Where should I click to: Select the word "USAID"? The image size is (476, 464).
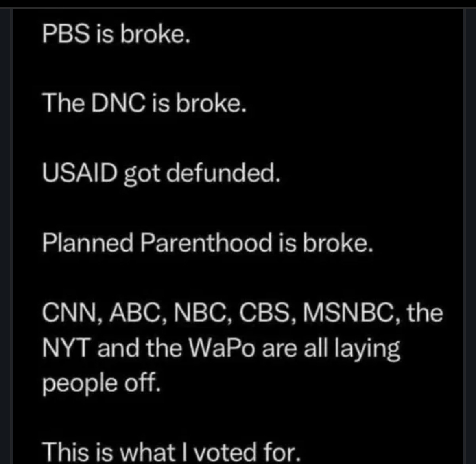tap(79, 174)
